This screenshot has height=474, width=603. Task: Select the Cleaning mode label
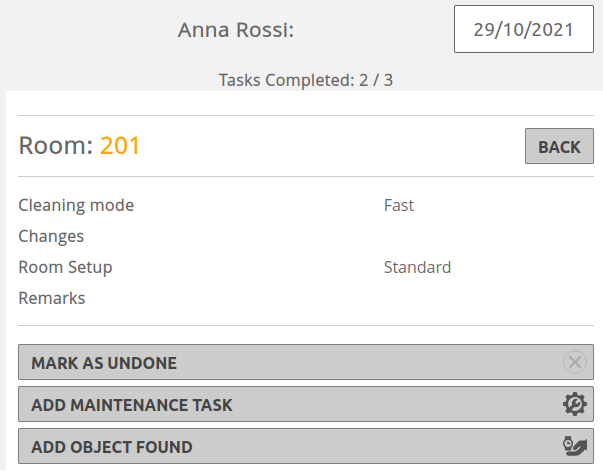click(x=76, y=205)
